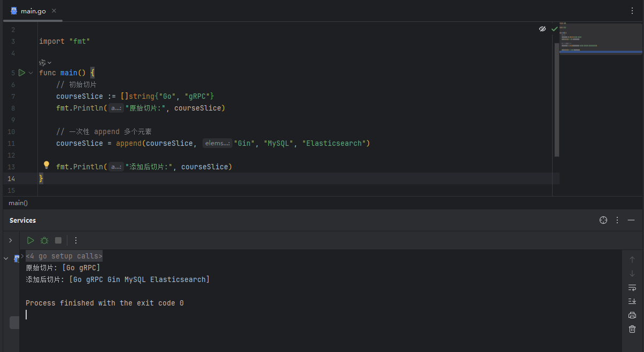Open Services panel options menu
Viewport: 644px width, 352px height.
tap(617, 220)
